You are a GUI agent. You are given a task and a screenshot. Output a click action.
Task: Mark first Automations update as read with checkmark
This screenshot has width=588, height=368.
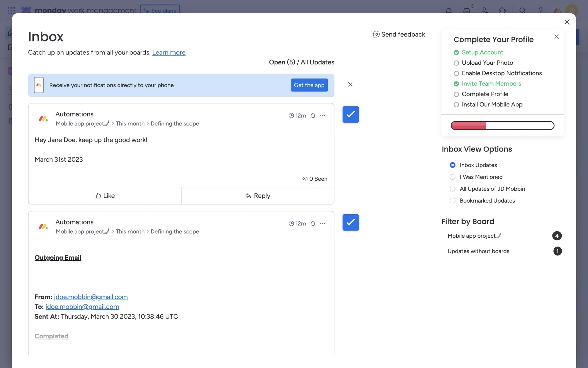[x=350, y=114]
